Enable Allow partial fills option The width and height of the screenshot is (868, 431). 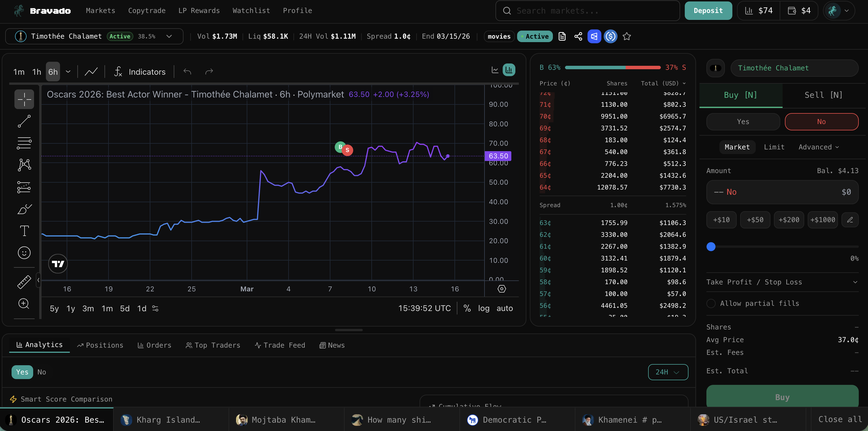[711, 303]
